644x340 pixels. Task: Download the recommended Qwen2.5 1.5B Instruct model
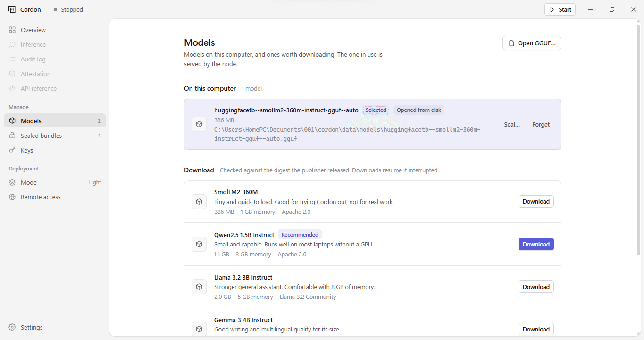click(536, 244)
